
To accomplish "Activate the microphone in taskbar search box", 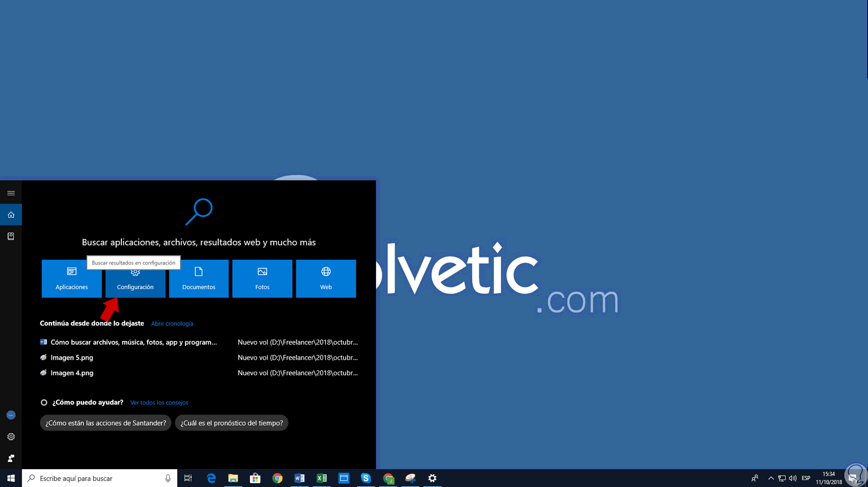I will pos(168,478).
